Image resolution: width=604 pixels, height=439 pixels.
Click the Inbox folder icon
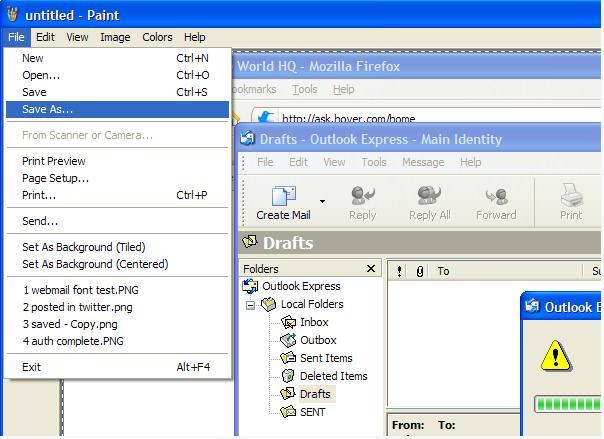[288, 322]
